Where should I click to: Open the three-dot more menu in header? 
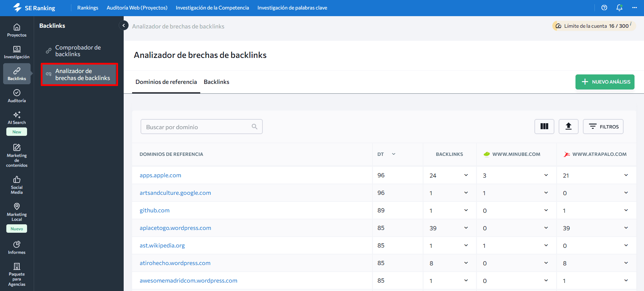tap(635, 8)
